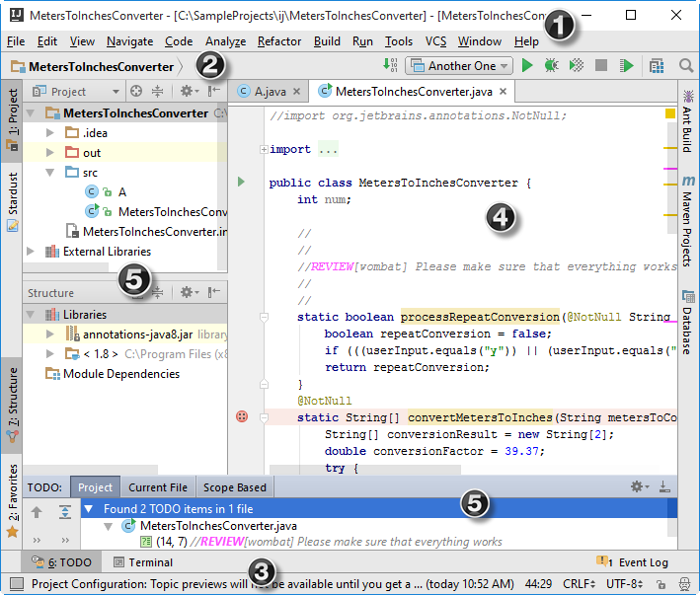Toggle the breakpoint on convertMetersToInches line
700x595 pixels.
(242, 417)
